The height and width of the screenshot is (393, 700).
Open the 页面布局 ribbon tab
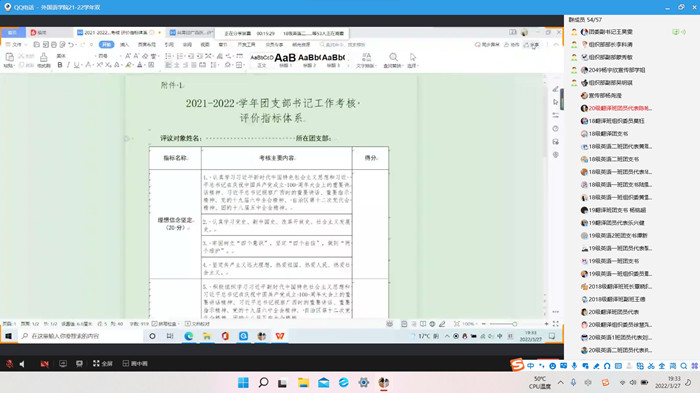146,45
